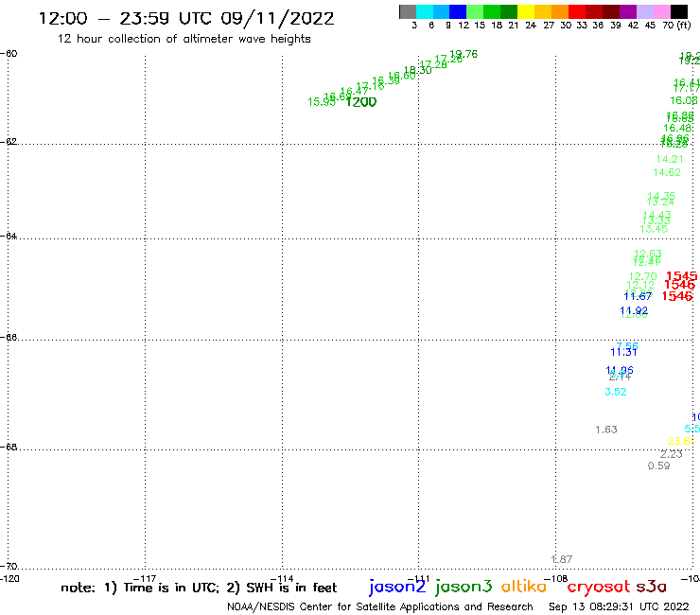Click the longitude label '-108'

point(555,578)
